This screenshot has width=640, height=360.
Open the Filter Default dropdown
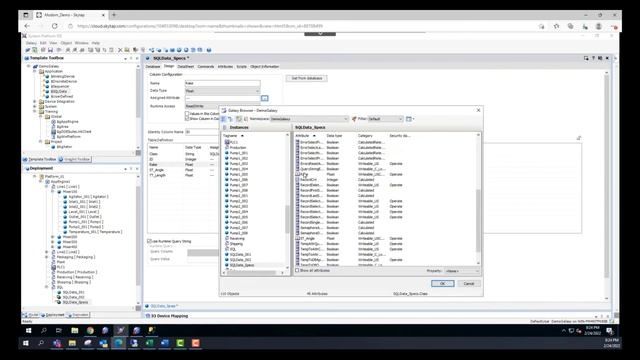(385, 119)
